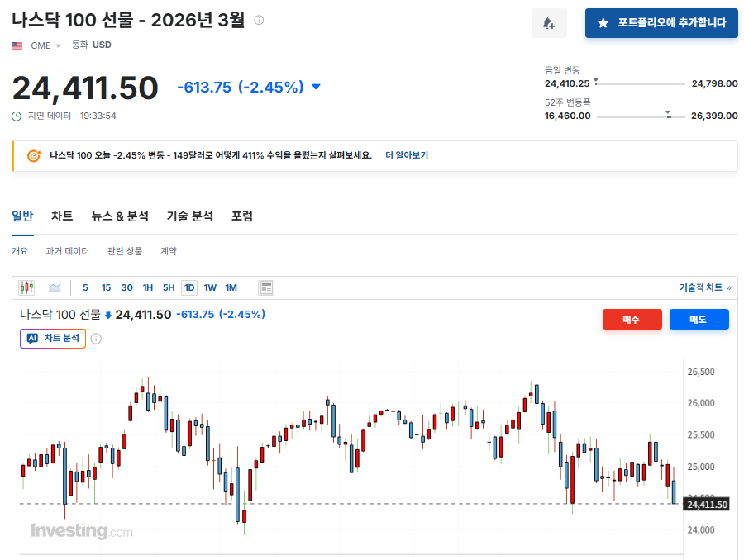Open the 기술적 차트 expander link
This screenshot has height=560, width=744.
(x=705, y=287)
